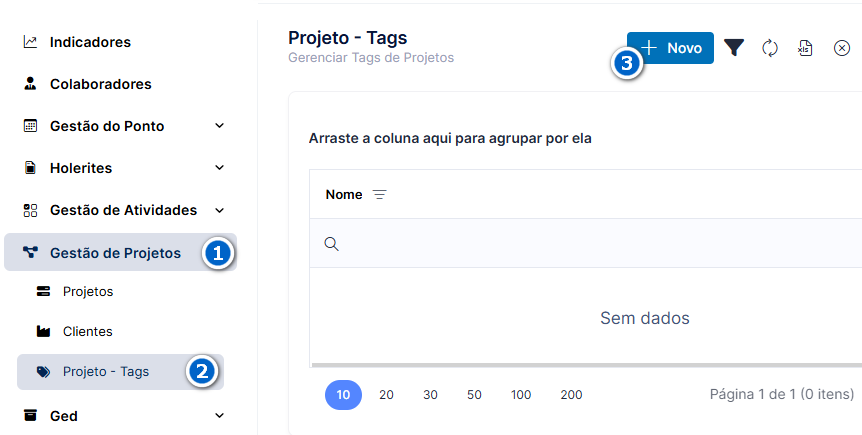Click the Novo button
Image resolution: width=862 pixels, height=435 pixels.
pos(671,48)
